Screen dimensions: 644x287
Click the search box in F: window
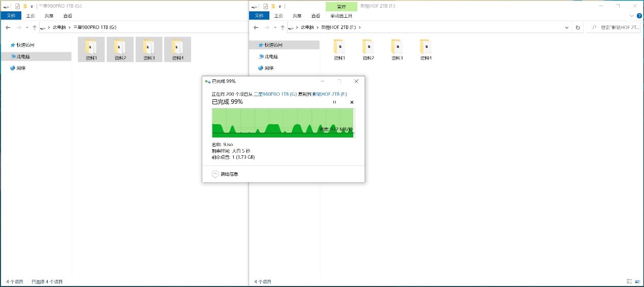tap(613, 27)
